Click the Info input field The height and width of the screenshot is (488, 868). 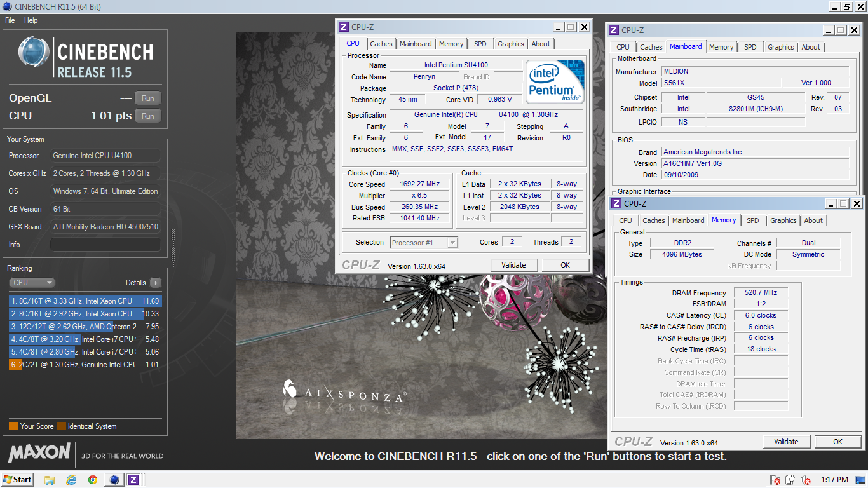tap(105, 245)
